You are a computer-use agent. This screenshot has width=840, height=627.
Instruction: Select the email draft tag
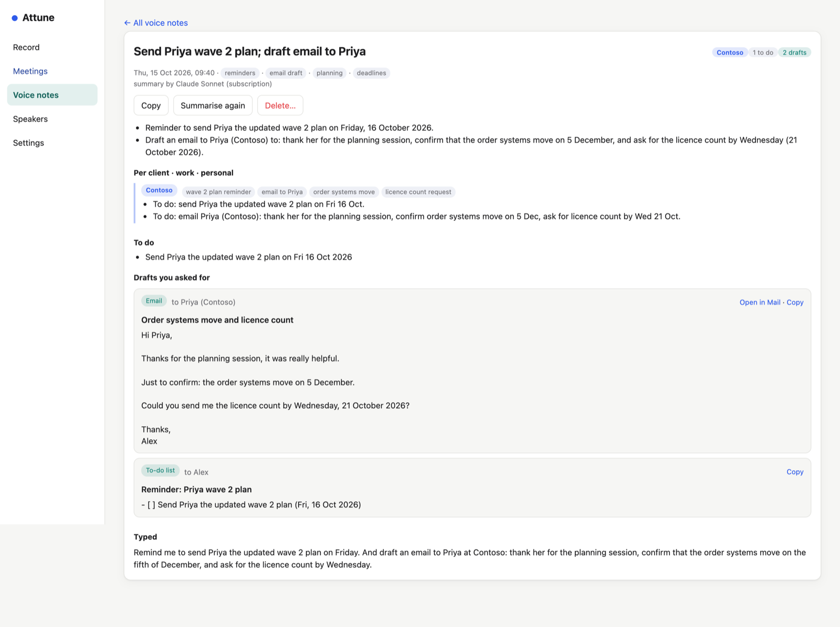[286, 73]
